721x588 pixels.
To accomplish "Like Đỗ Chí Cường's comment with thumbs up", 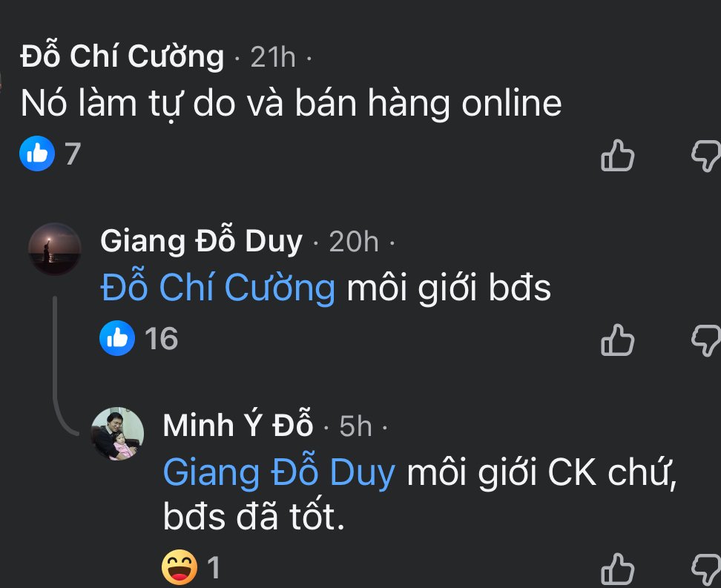I will [x=618, y=156].
